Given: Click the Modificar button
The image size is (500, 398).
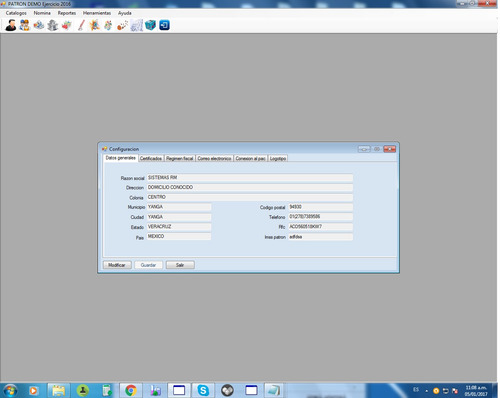Looking at the screenshot, I should [117, 265].
